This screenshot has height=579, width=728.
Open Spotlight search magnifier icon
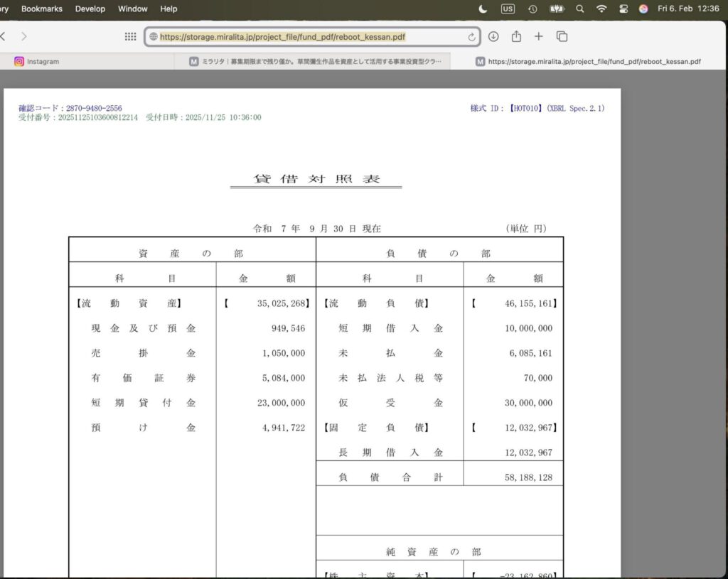click(579, 9)
